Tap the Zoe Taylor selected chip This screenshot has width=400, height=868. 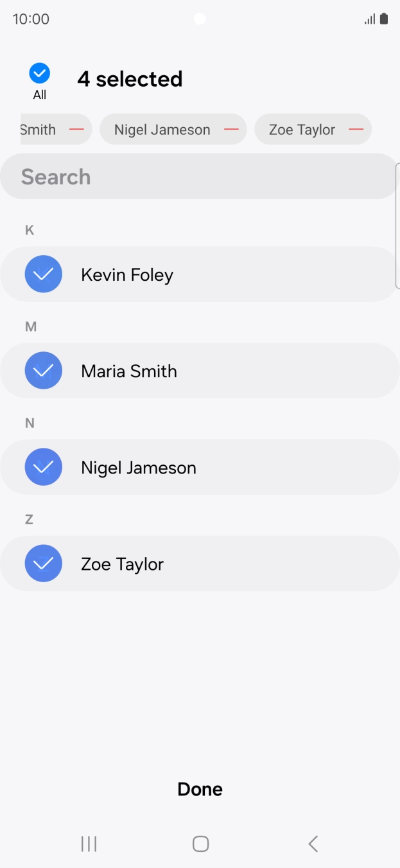[x=302, y=130]
